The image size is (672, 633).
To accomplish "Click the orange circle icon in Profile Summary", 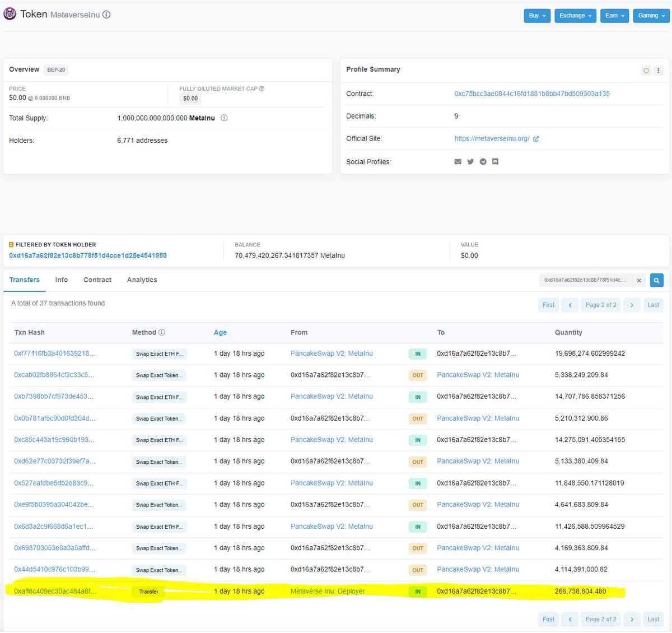I will 646,71.
